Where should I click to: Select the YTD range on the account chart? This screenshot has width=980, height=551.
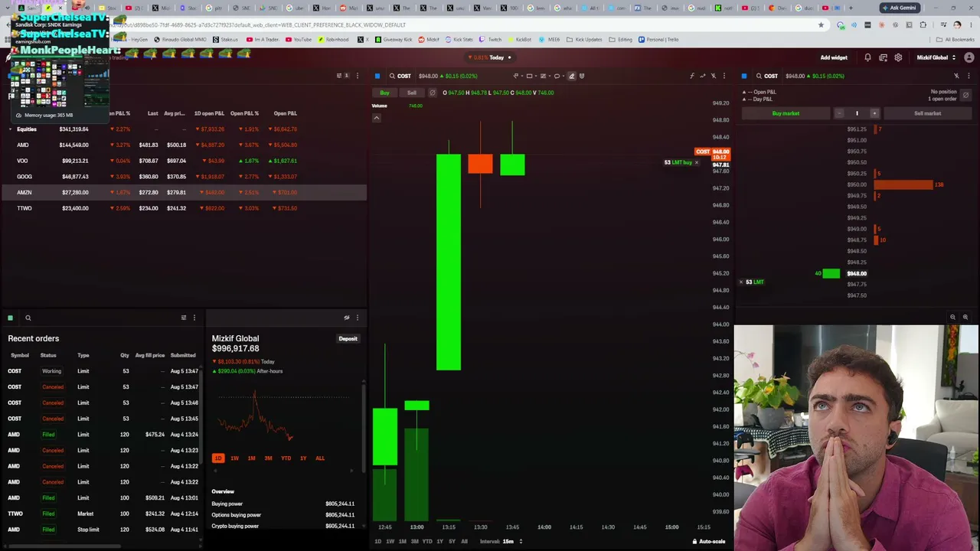pyautogui.click(x=286, y=458)
